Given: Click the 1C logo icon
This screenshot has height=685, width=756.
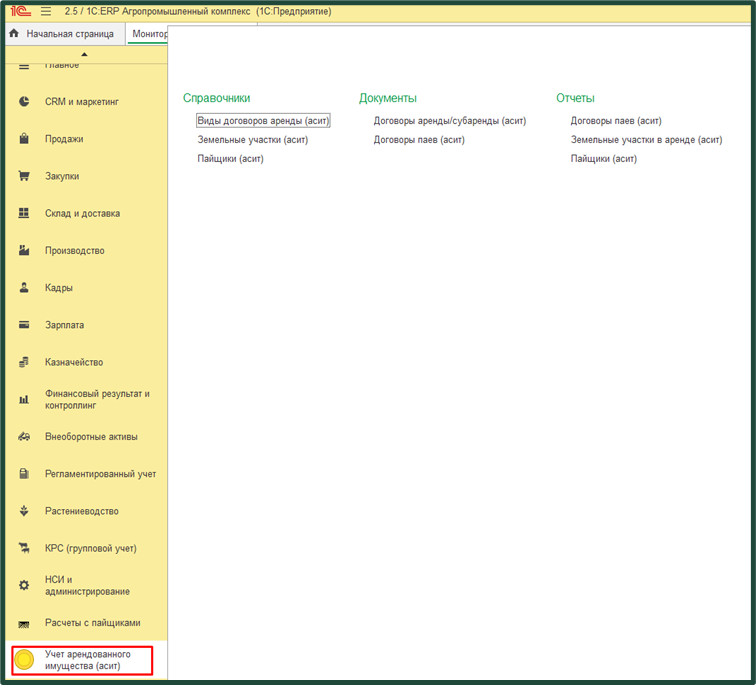Looking at the screenshot, I should coord(20,11).
